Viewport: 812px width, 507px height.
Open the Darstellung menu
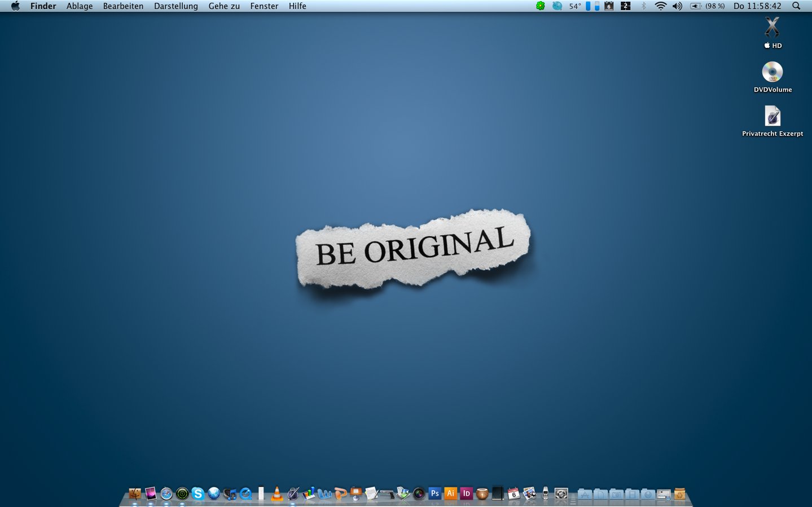coord(176,6)
